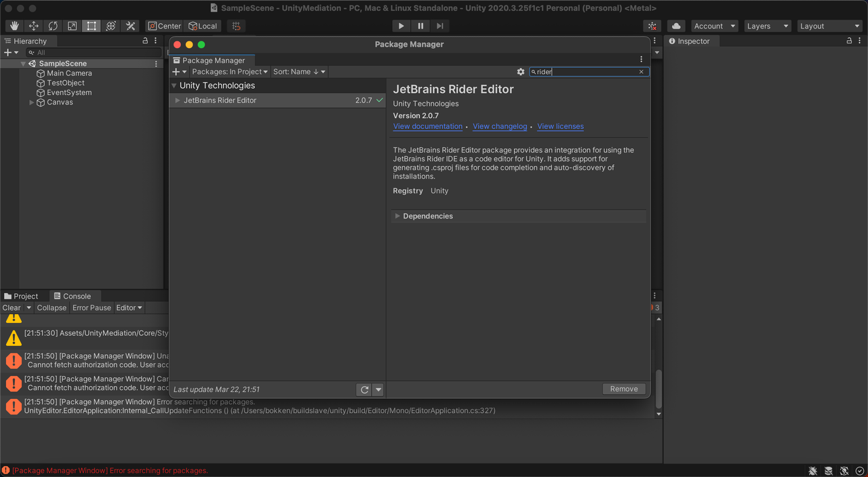
Task: Open the add package plus dropdown
Action: [180, 71]
